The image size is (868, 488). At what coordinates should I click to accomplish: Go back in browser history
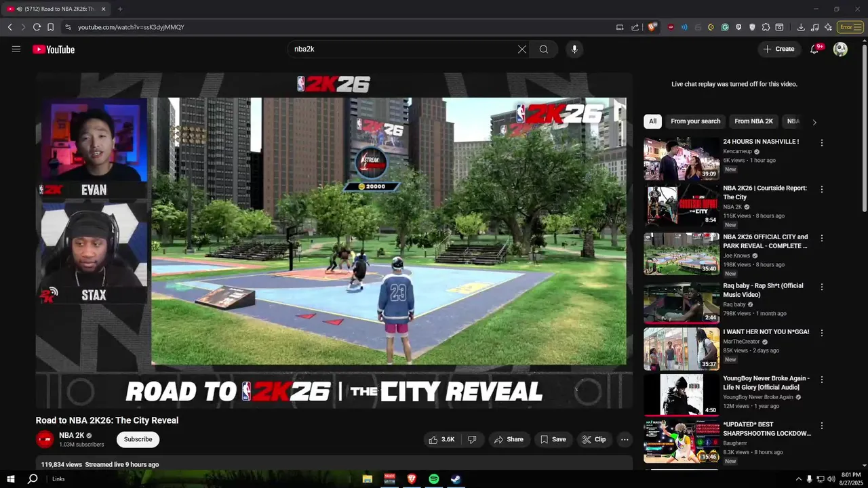[x=9, y=27]
